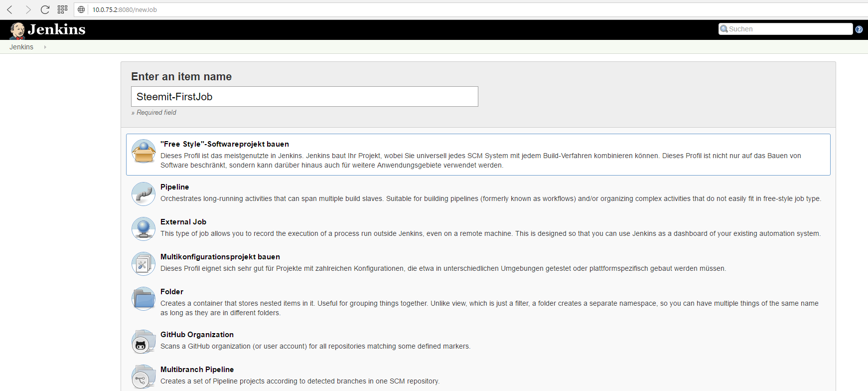This screenshot has height=391, width=868.
Task: Click the Multikonfigurationsprojekt description text
Action: click(x=443, y=268)
